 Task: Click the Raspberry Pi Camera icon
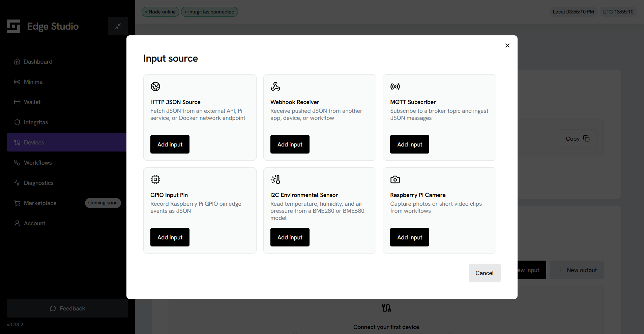395,179
